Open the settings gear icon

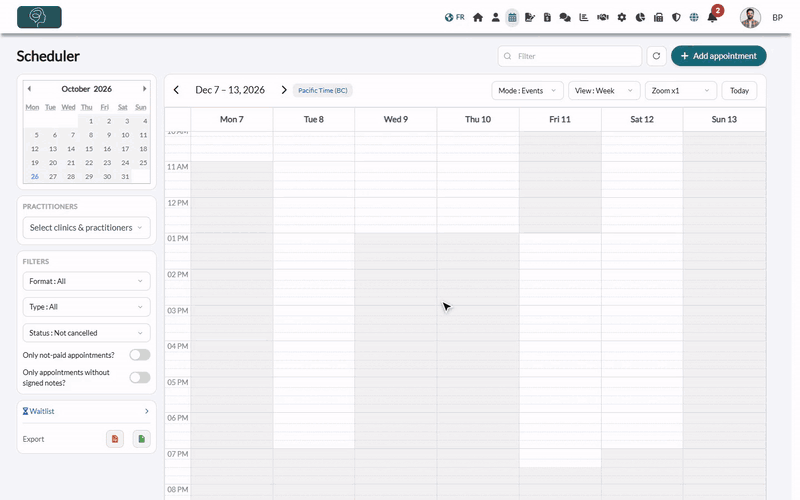(621, 17)
